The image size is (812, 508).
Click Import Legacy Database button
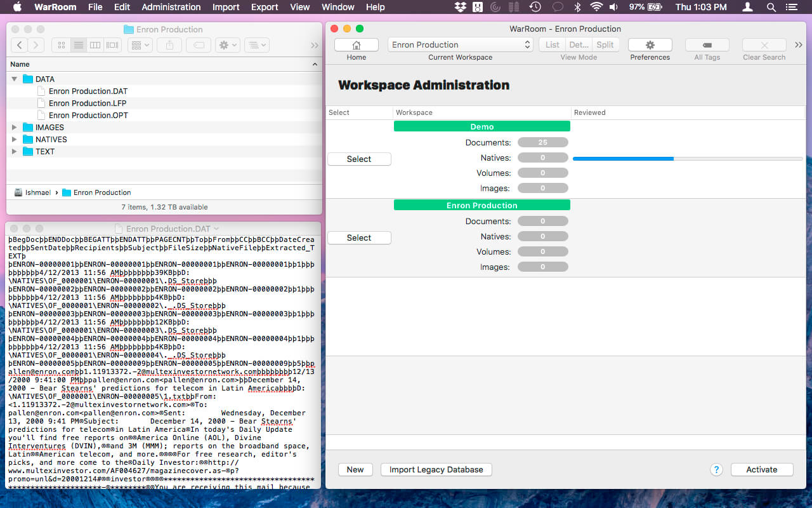(x=436, y=470)
